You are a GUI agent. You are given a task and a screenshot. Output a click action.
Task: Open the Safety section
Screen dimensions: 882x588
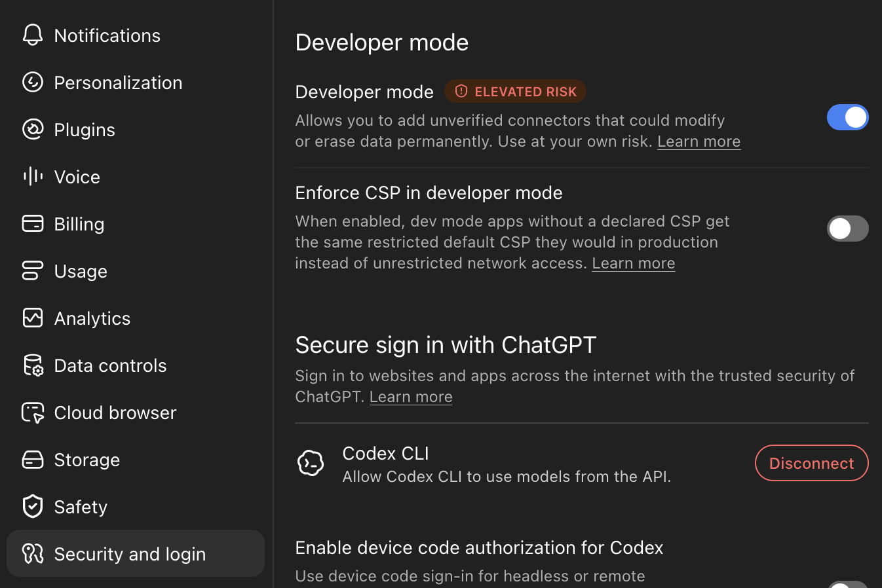(136, 507)
